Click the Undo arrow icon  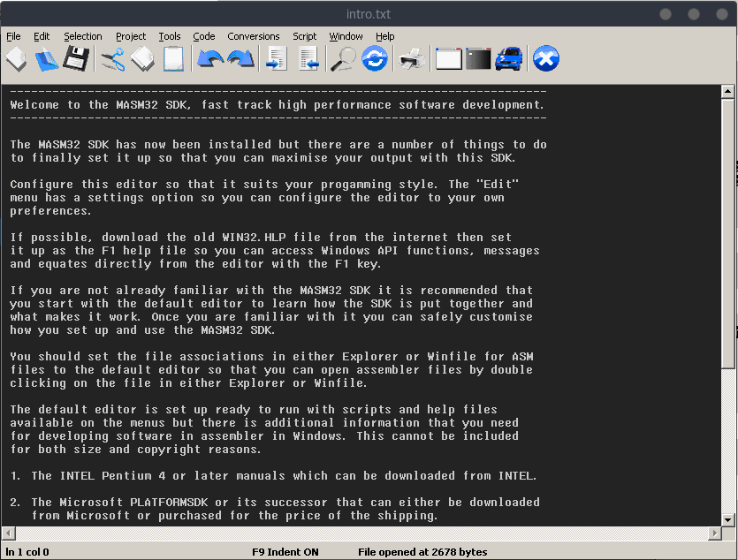210,59
